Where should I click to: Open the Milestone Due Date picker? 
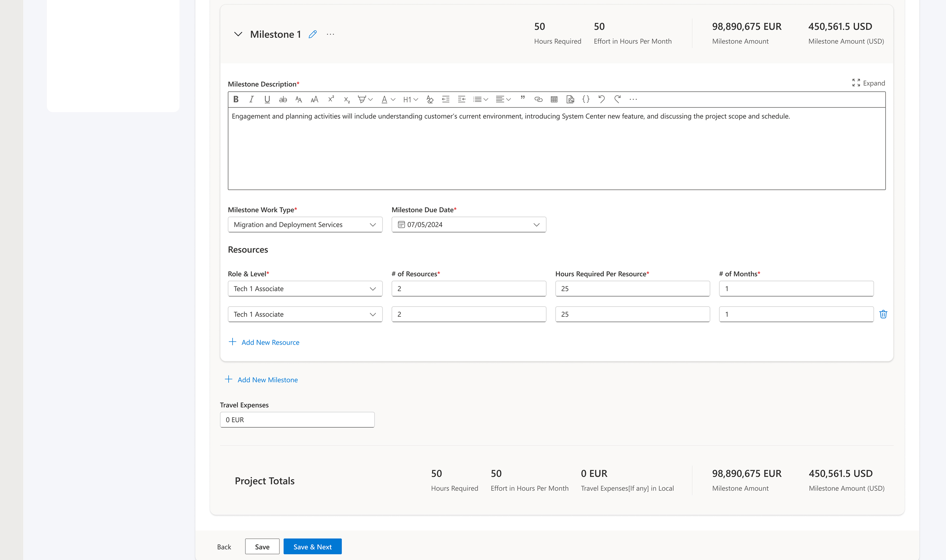pos(468,225)
